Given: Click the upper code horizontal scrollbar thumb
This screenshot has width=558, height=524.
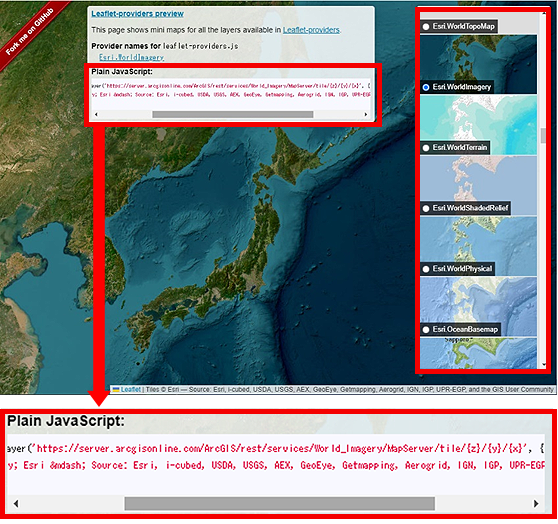Looking at the screenshot, I should click(233, 114).
